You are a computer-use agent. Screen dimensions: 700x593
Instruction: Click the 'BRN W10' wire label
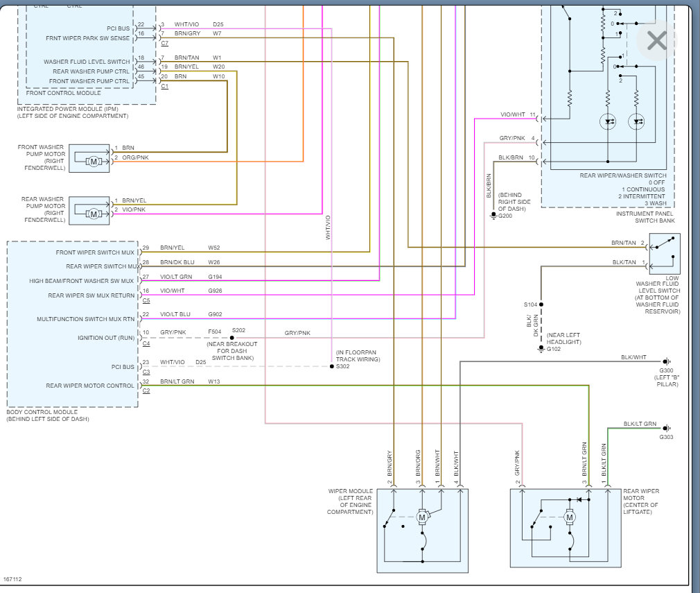[200, 76]
